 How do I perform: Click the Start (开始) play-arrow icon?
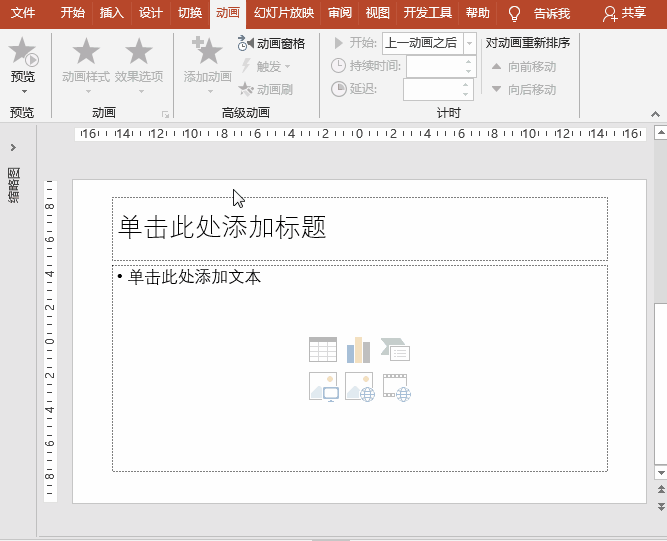point(339,43)
